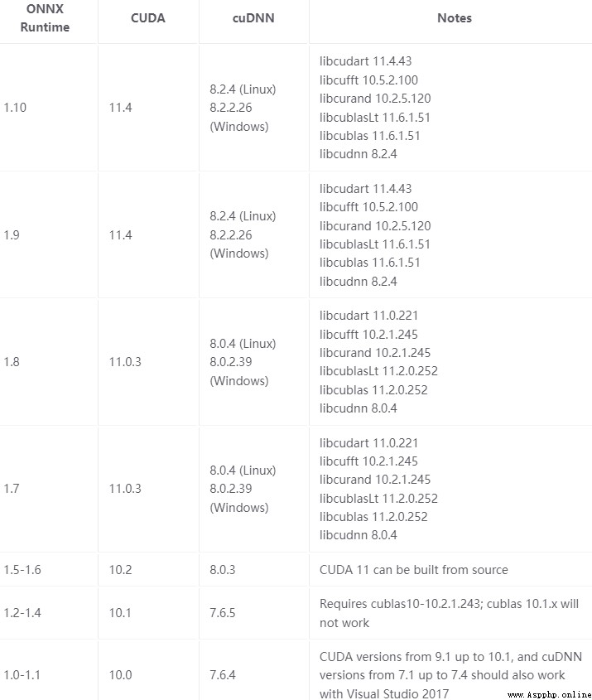Select the 1.8 runtime version cell
592x700 pixels.
tap(12, 362)
